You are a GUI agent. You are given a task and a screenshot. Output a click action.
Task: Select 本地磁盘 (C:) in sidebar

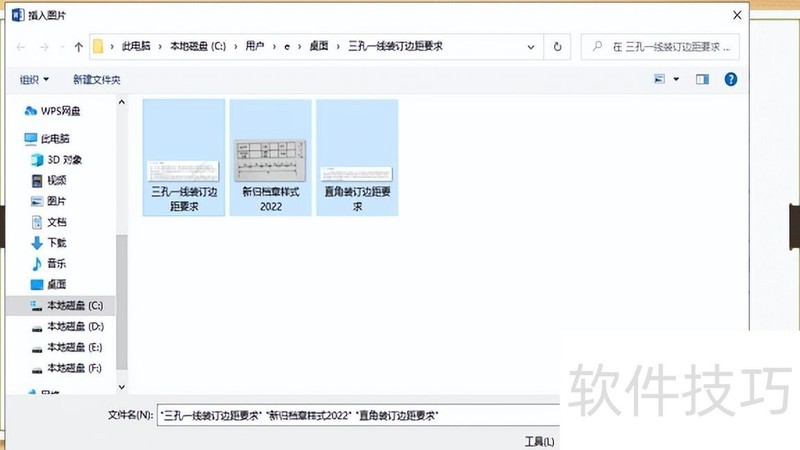click(x=60, y=305)
